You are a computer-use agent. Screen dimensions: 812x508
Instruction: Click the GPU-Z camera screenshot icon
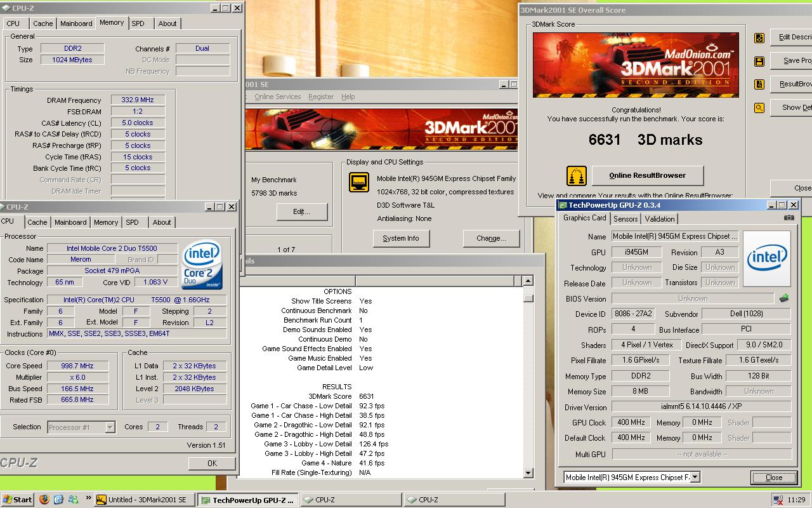point(789,218)
